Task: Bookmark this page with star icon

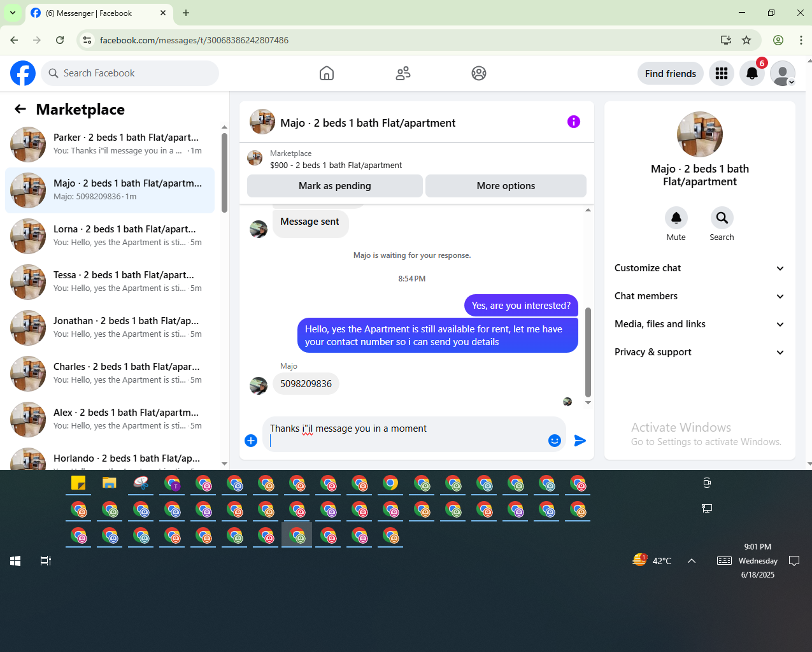Action: [x=746, y=40]
